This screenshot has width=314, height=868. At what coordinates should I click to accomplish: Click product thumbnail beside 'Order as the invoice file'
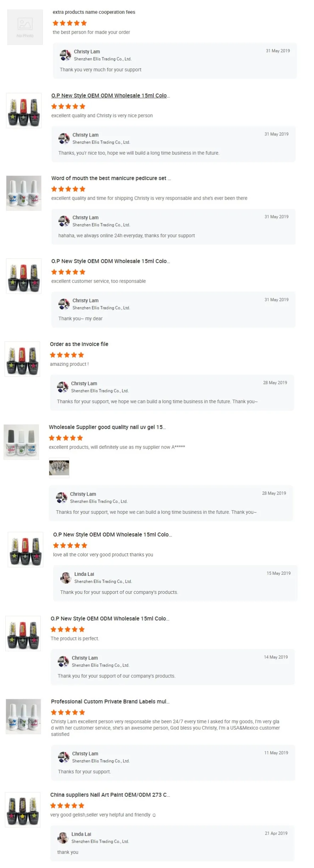coord(22,359)
